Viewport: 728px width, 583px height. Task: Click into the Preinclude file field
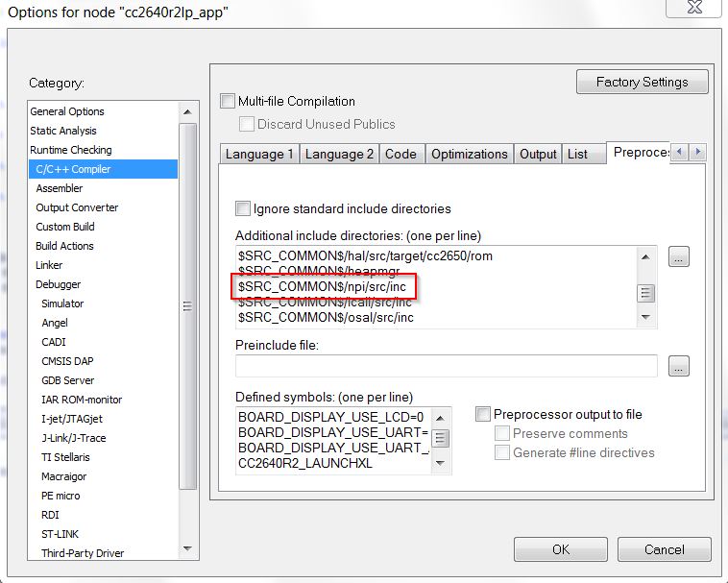pos(446,366)
